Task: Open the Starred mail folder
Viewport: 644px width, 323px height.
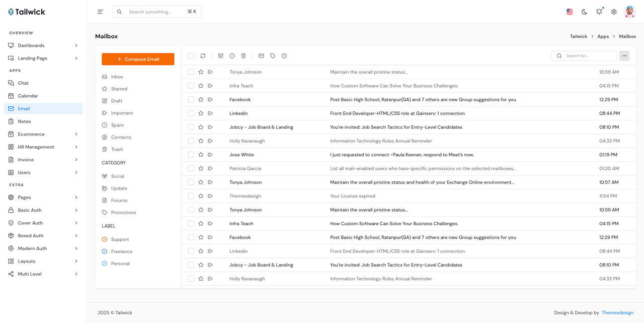Action: coord(119,89)
